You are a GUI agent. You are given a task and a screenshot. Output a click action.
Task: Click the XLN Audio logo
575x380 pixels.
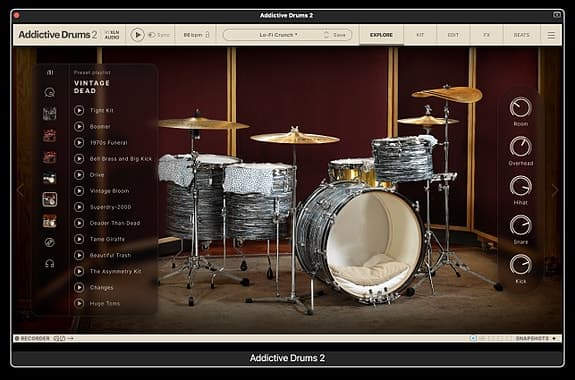(112, 35)
